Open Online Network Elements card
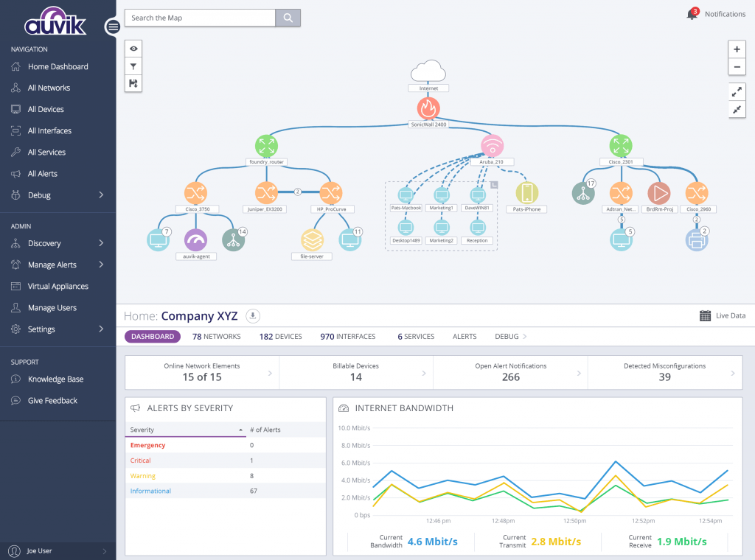Screen dimensions: 755x560 (x=202, y=373)
